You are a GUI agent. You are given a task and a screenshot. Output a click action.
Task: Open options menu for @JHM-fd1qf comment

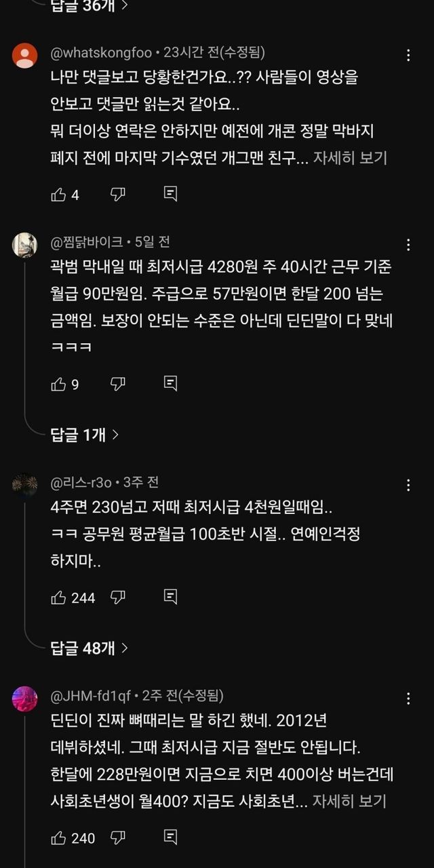tap(408, 698)
